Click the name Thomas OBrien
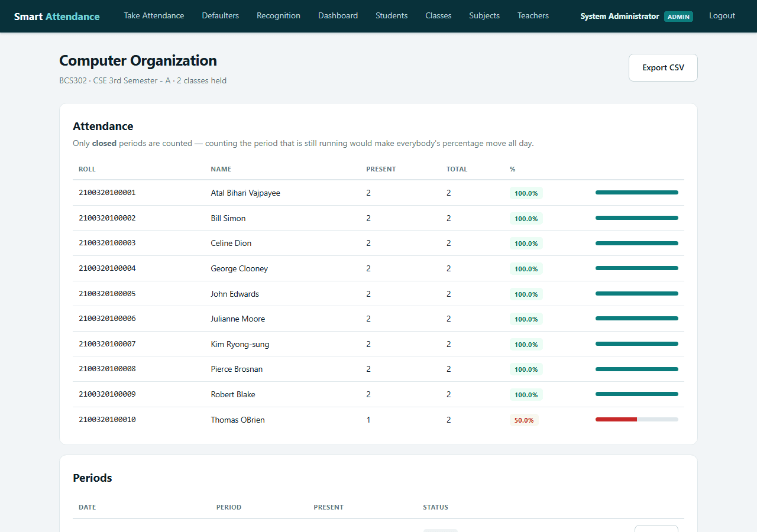The width and height of the screenshot is (757, 532). tap(238, 420)
